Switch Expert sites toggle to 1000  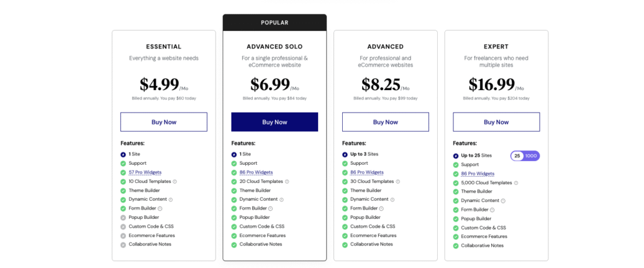tap(531, 156)
